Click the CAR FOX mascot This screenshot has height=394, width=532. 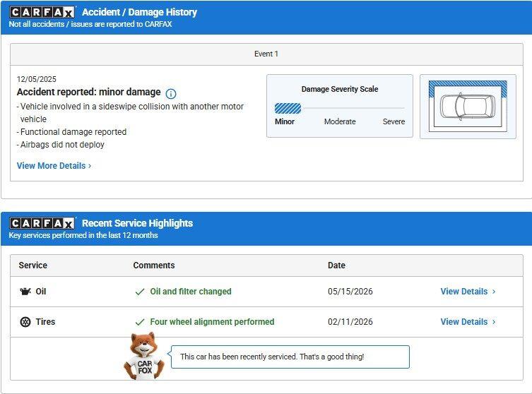(145, 356)
